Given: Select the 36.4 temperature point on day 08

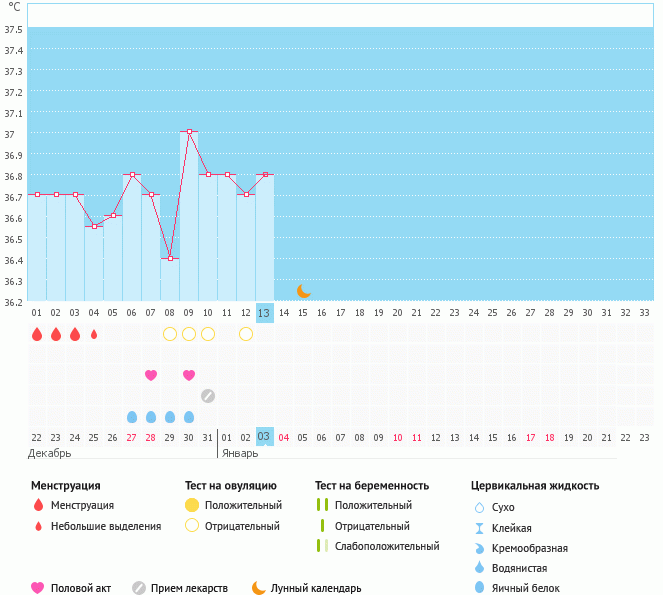Looking at the screenshot, I should click(x=170, y=258).
